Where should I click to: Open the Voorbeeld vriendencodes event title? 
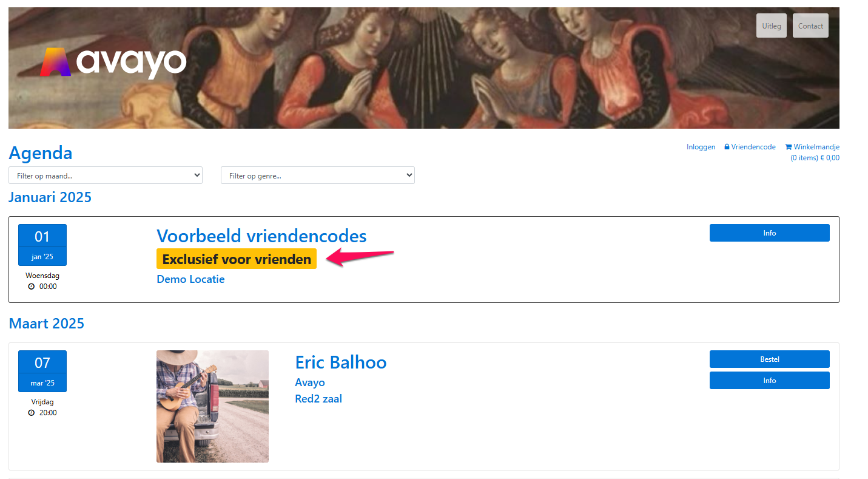pos(261,236)
